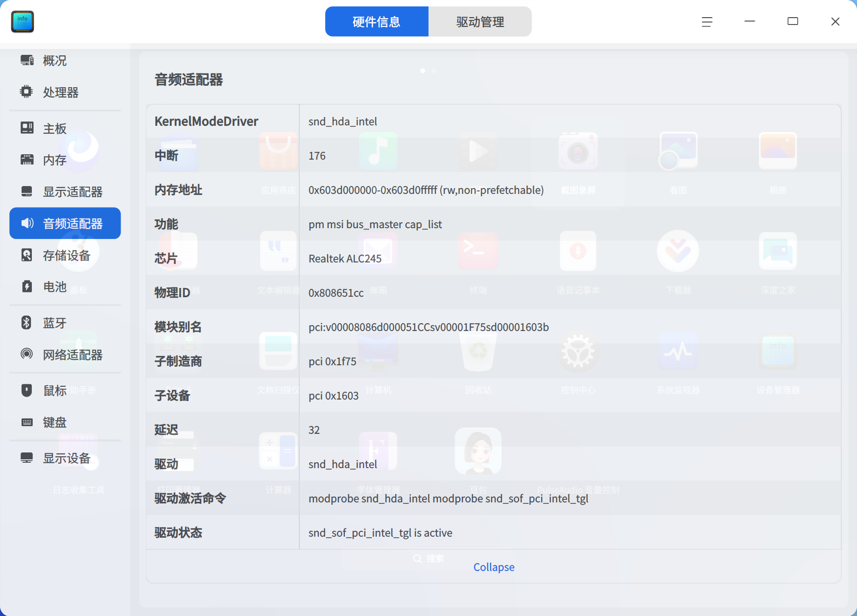The height and width of the screenshot is (616, 857).
Task: Select the 处理器 processor chip icon
Action: [26, 92]
